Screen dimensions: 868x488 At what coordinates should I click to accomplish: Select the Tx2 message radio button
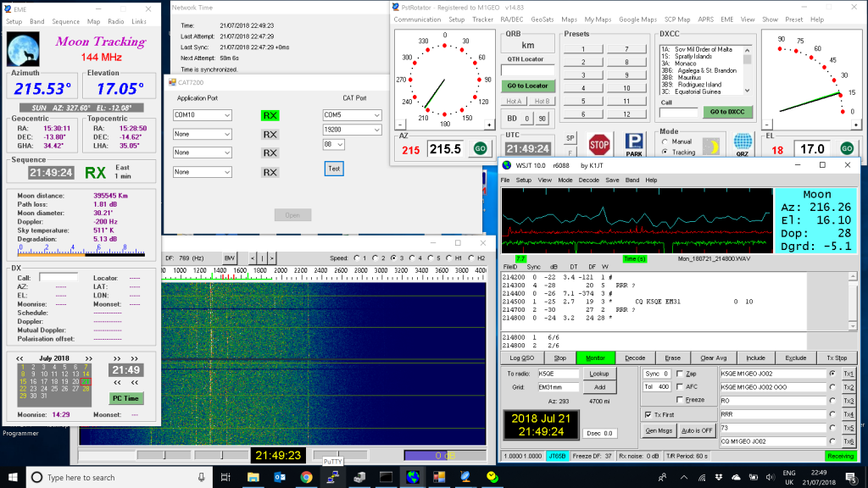pyautogui.click(x=832, y=386)
